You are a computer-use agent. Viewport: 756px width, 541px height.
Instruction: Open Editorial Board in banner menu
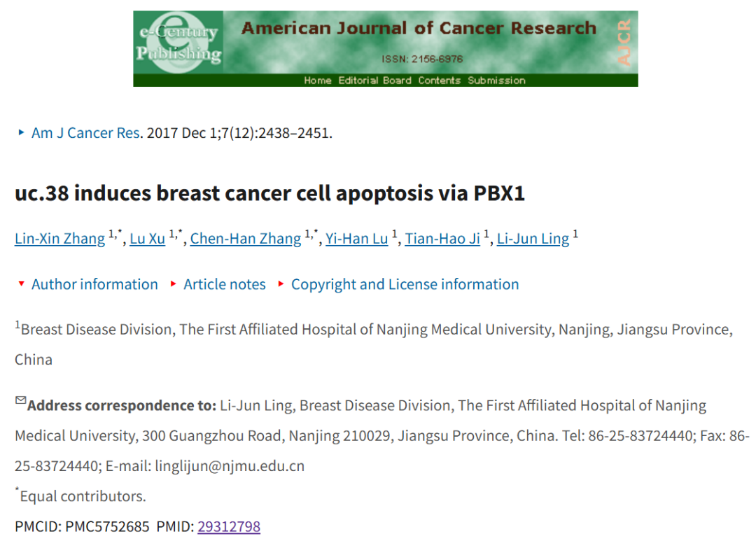tap(374, 80)
